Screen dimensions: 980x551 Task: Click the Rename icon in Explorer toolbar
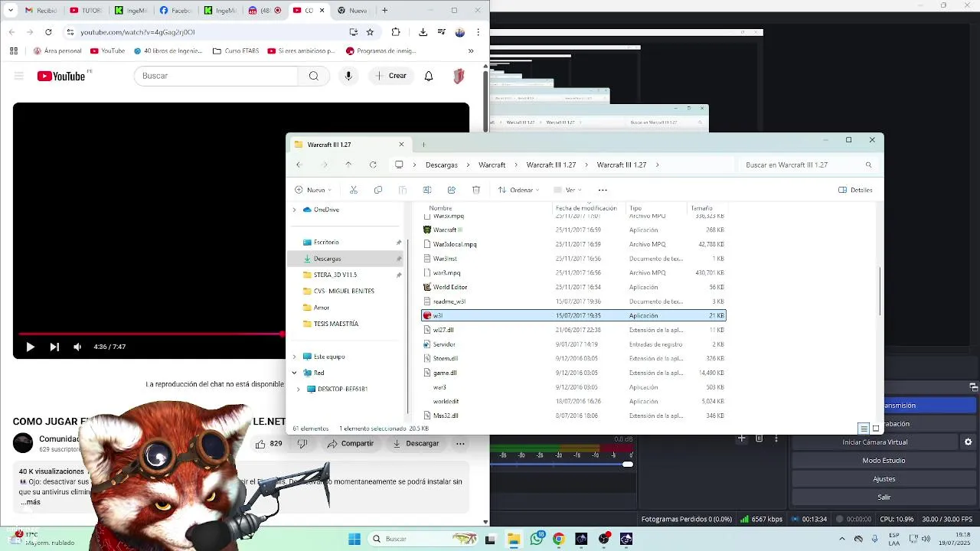(427, 190)
